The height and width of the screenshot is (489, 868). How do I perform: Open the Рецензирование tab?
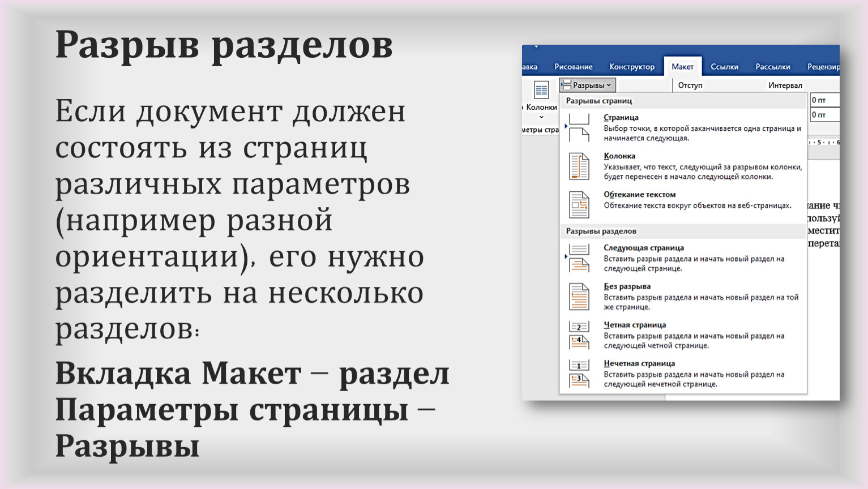823,67
